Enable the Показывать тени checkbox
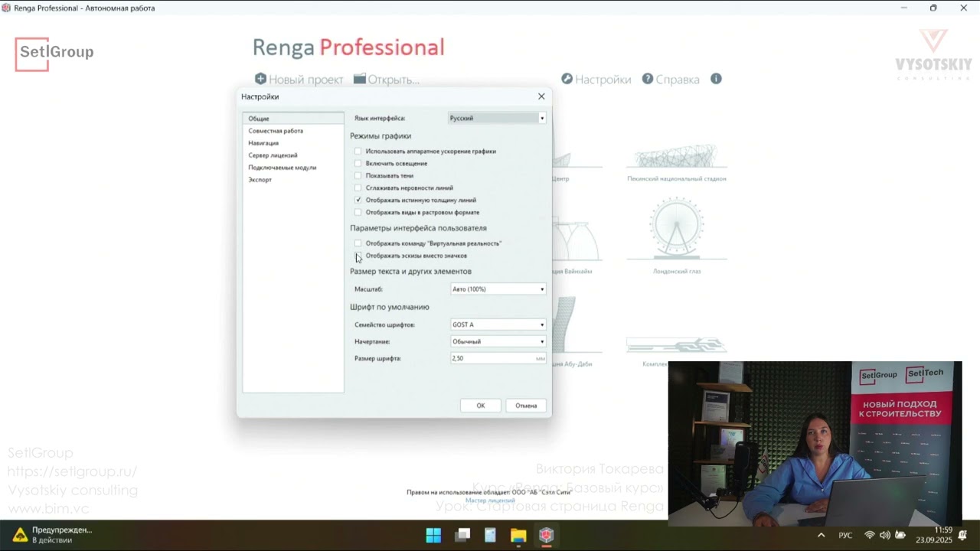The image size is (980, 551). coord(358,176)
